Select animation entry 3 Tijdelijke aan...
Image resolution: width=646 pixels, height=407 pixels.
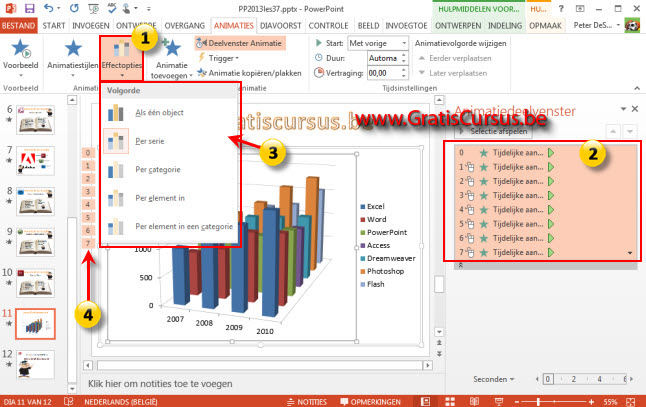click(x=546, y=195)
